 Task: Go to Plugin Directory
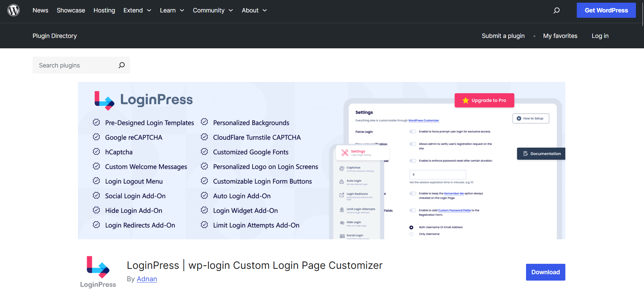(55, 36)
